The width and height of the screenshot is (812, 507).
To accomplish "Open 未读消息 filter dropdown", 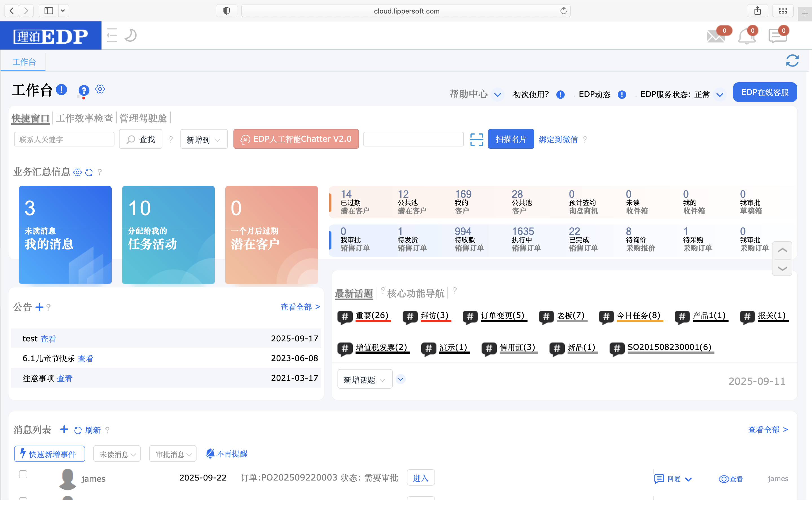I will coord(117,454).
